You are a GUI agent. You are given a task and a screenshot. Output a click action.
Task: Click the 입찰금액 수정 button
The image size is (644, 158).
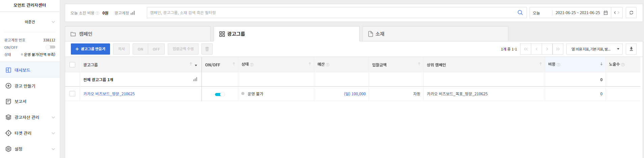point(183,49)
